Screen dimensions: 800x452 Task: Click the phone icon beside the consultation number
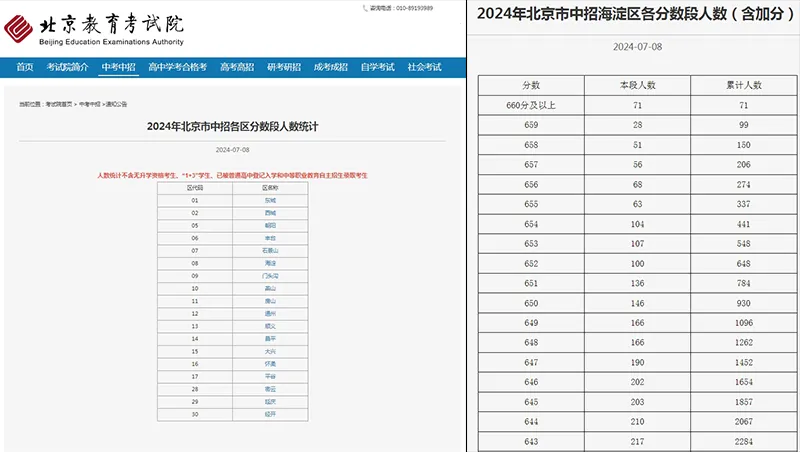pyautogui.click(x=365, y=8)
